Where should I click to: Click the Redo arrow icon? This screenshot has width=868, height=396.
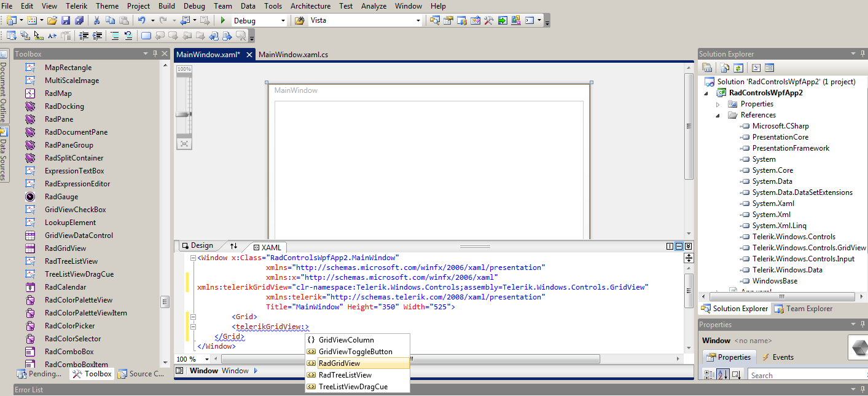(163, 20)
